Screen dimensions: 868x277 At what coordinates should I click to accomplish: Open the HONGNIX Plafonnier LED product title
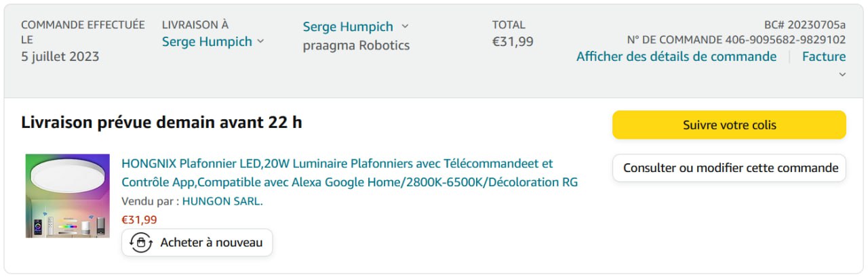pyautogui.click(x=349, y=173)
